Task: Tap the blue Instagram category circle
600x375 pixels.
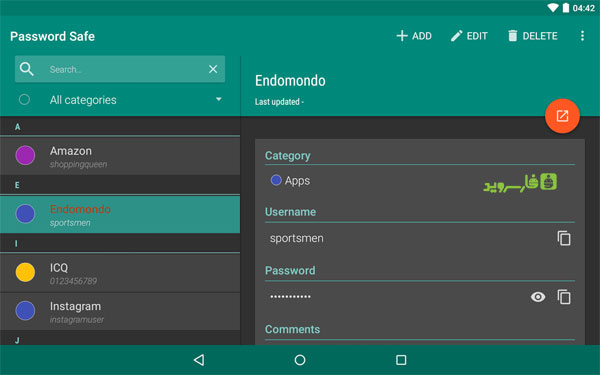Action: point(25,310)
